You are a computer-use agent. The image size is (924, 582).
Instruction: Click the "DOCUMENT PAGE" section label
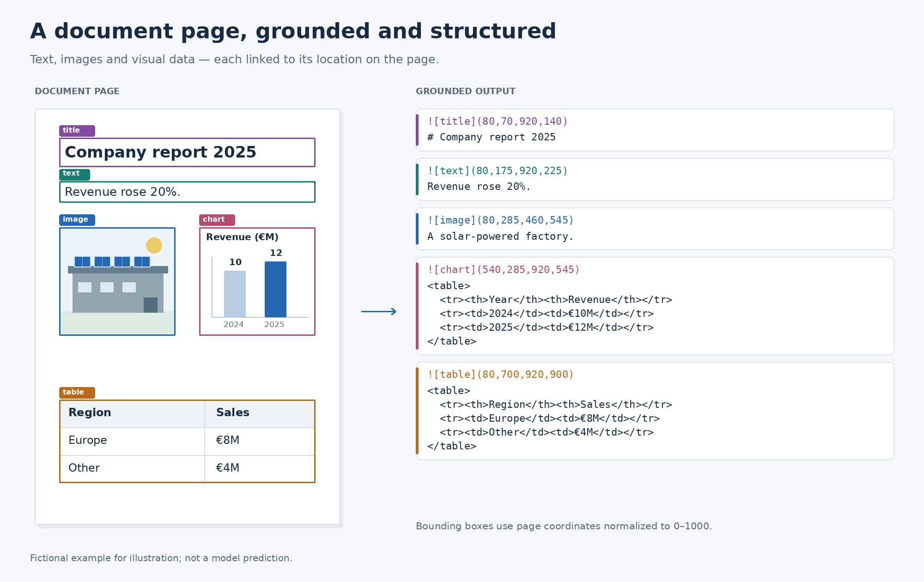(x=77, y=91)
